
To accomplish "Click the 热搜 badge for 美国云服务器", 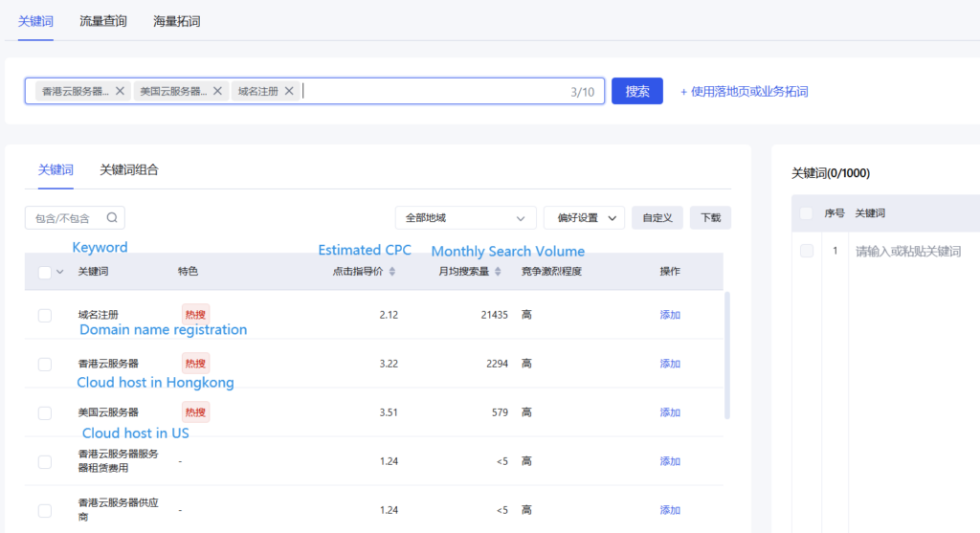I will 195,412.
